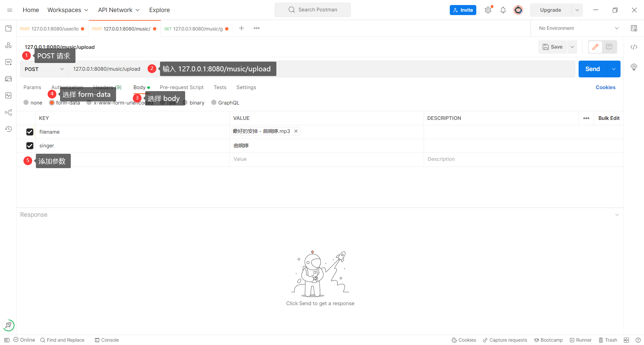Open Trash in the status bar
This screenshot has width=644, height=345.
[608, 340]
